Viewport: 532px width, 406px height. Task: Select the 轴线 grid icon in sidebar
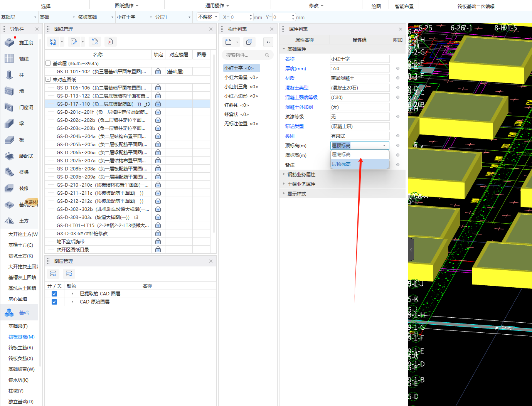coord(9,59)
